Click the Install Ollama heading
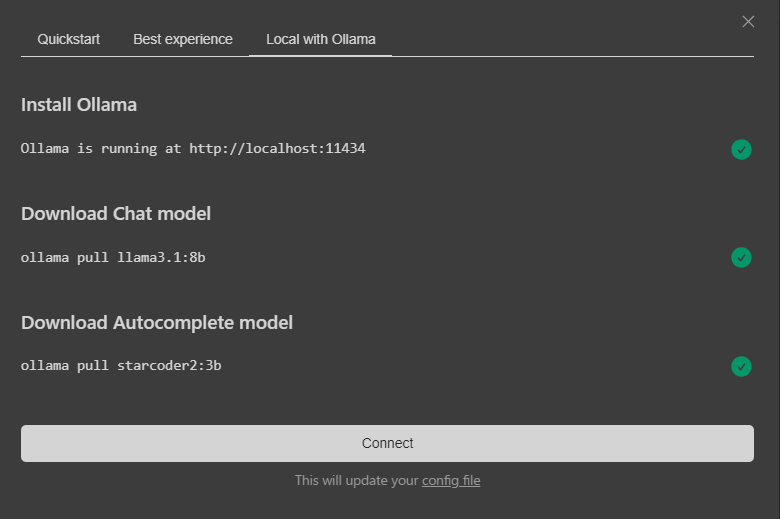The height and width of the screenshot is (519, 780). point(79,104)
